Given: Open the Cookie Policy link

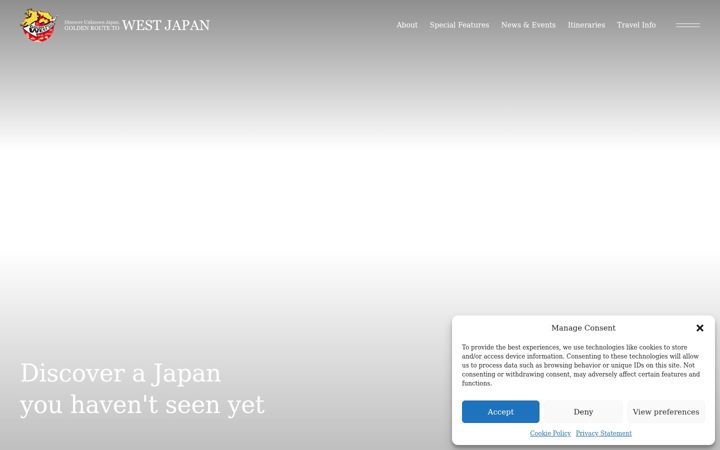Looking at the screenshot, I should 550,433.
